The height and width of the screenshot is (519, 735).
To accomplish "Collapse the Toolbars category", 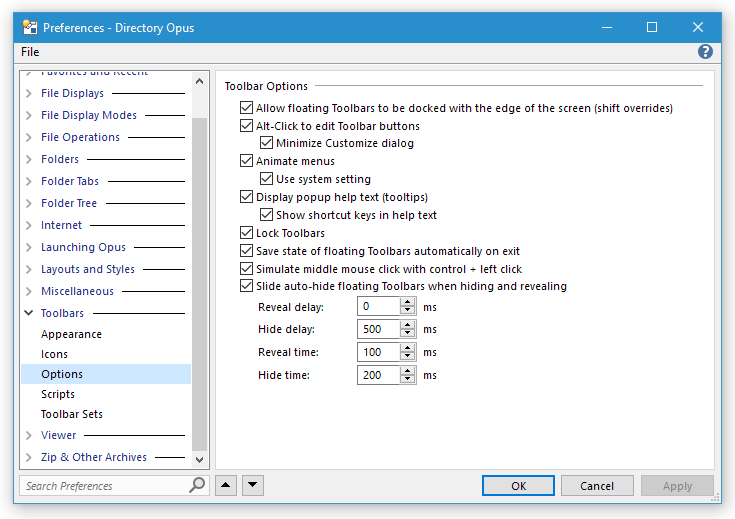I will tap(29, 313).
